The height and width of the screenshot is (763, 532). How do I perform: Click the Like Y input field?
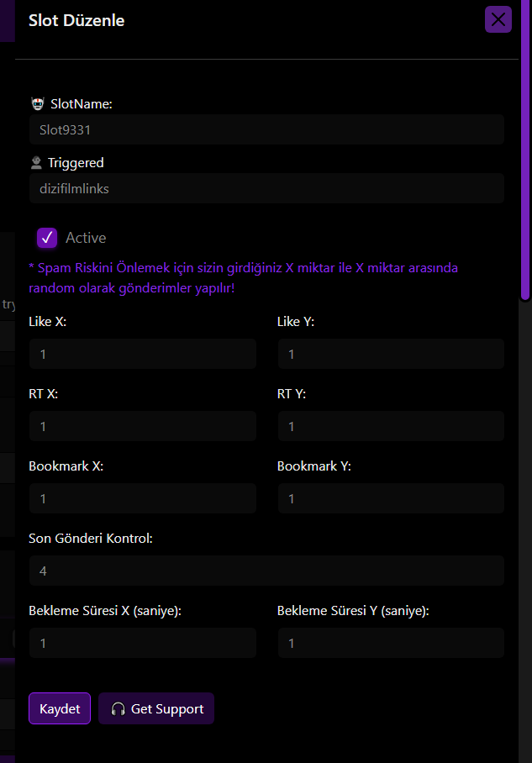pos(391,354)
